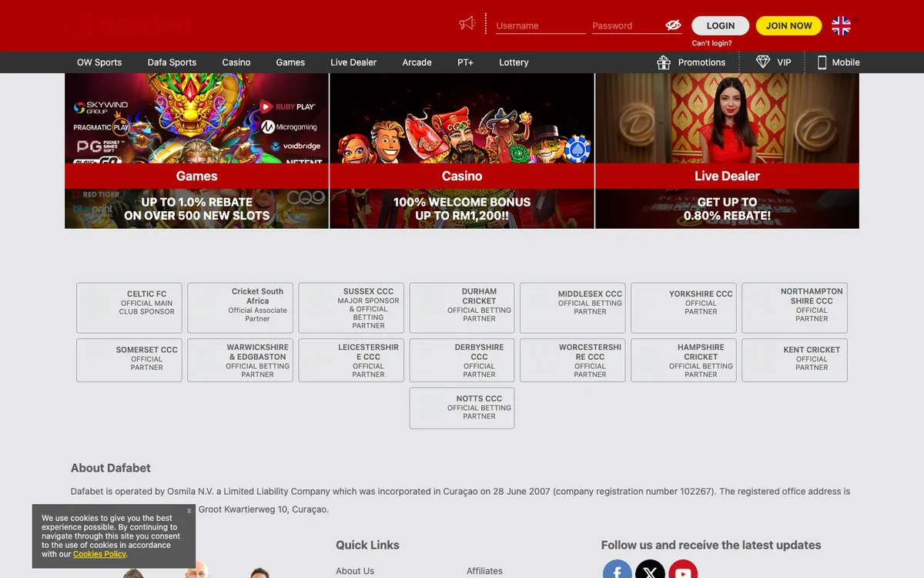Open the About Us quick link

[355, 571]
